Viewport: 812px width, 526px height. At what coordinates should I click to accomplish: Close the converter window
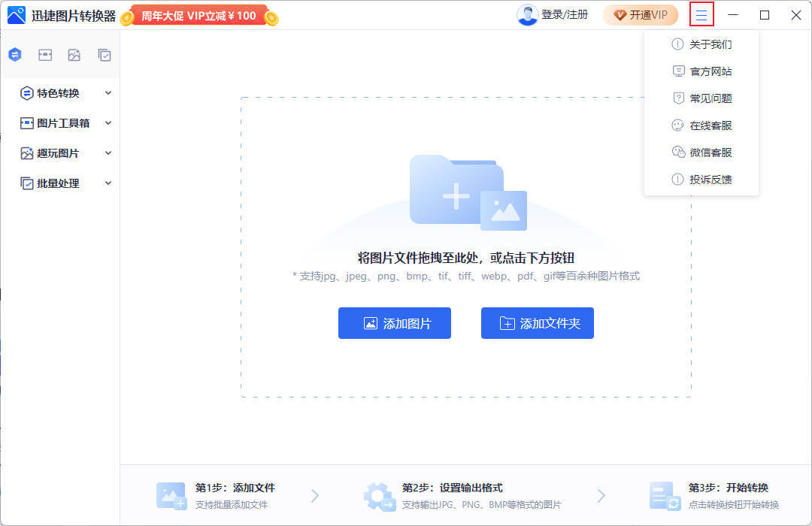(796, 15)
